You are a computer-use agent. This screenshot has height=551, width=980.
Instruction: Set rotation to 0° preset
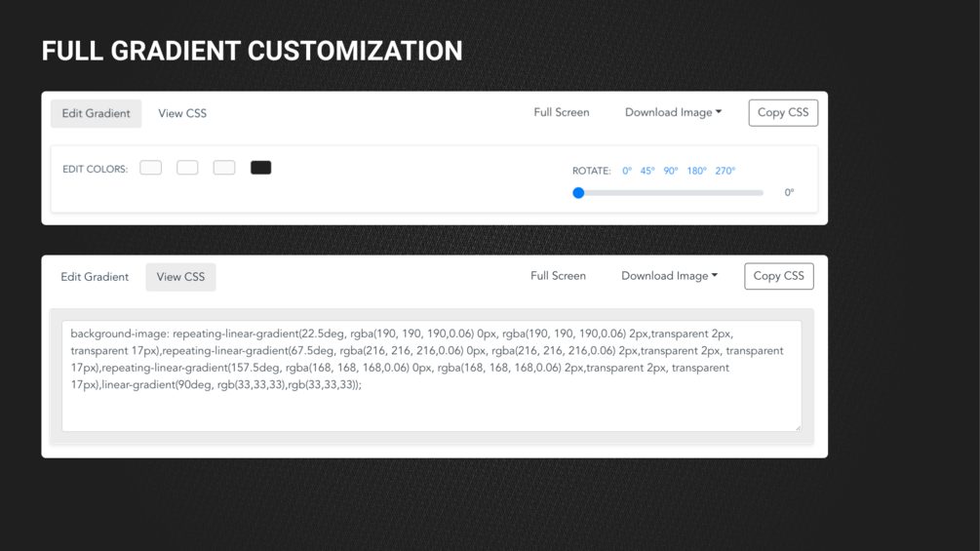click(627, 171)
